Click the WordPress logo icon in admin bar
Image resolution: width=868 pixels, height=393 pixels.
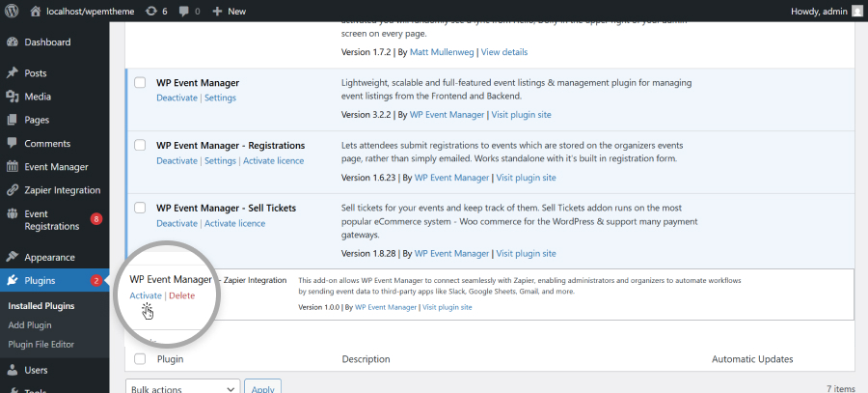click(13, 12)
